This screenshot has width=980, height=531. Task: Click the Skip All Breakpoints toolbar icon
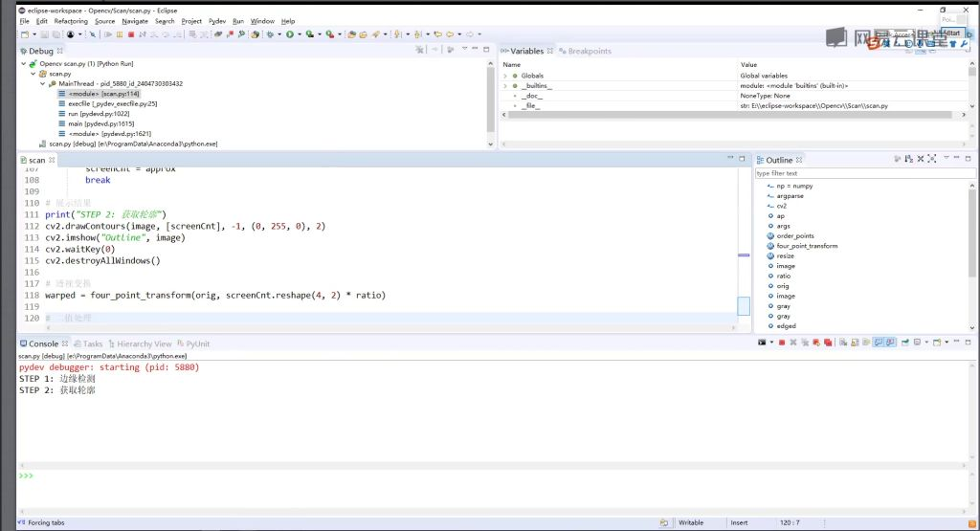93,34
